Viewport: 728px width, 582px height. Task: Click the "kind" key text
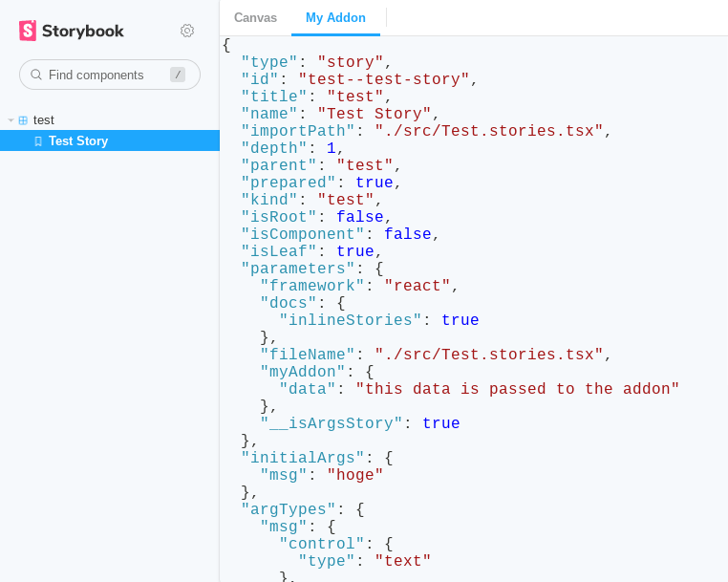(269, 200)
